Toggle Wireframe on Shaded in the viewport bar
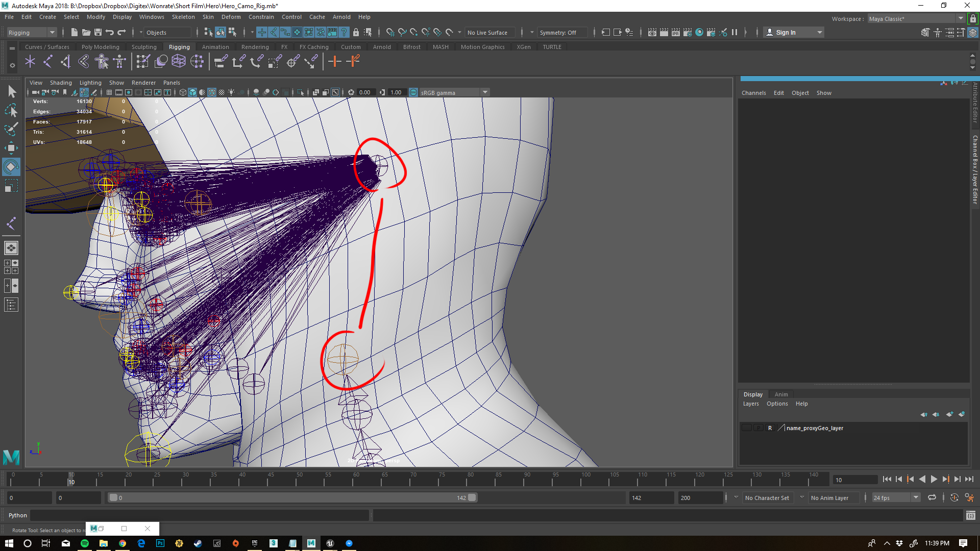980x551 pixels. 212,92
